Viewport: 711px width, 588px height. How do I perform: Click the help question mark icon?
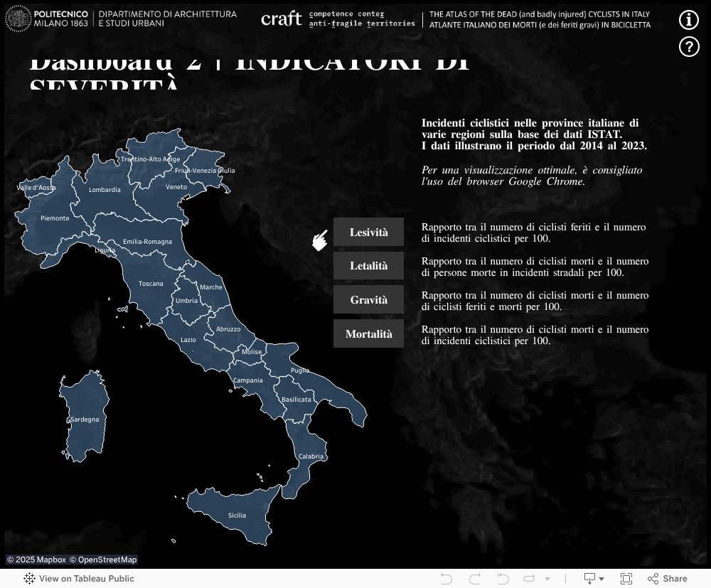point(688,47)
